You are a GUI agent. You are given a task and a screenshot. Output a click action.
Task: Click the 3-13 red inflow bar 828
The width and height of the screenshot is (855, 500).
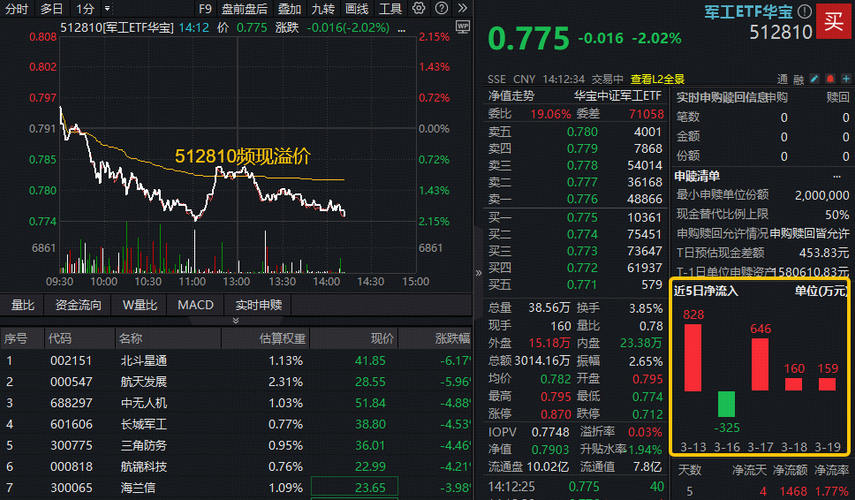(x=693, y=358)
